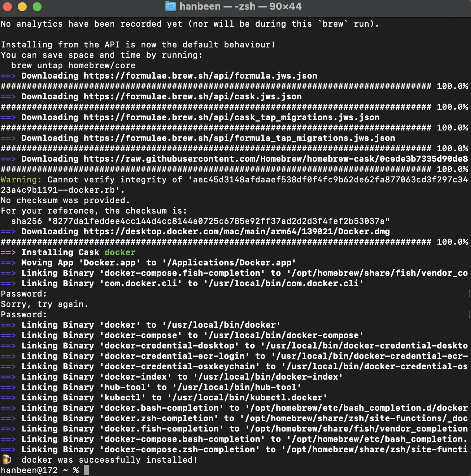Screen dimensions: 471x476
Task: Click the raw.githubusercontent.com Homebrew URL
Action: coord(276,159)
